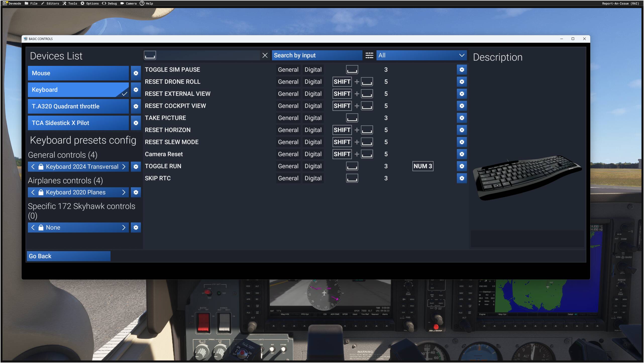Image resolution: width=644 pixels, height=363 pixels.
Task: Next preset arrow on Keyboard 2020 Planes
Action: tap(124, 192)
